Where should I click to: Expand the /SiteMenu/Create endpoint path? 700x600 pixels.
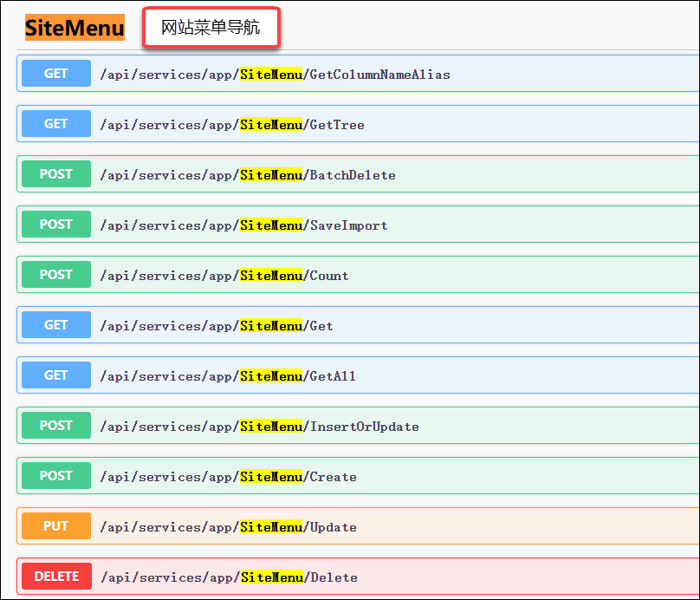point(228,477)
